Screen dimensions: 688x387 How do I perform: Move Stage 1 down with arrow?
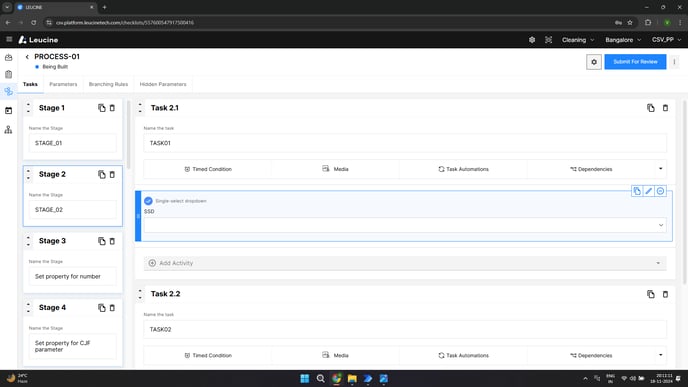tap(29, 111)
